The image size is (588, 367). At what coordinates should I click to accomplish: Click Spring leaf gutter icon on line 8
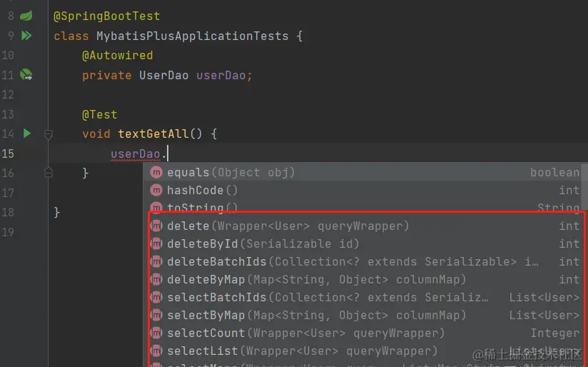[x=26, y=16]
